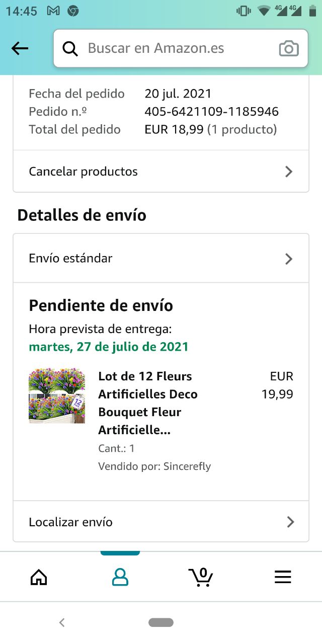Tap the Android home pill
The image size is (322, 644).
161,622
